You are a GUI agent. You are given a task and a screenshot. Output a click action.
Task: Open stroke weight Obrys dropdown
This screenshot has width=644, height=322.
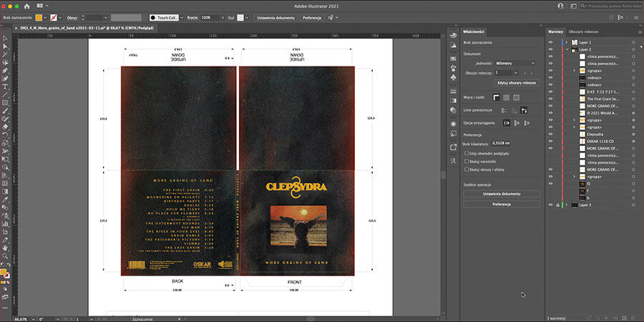pyautogui.click(x=106, y=18)
